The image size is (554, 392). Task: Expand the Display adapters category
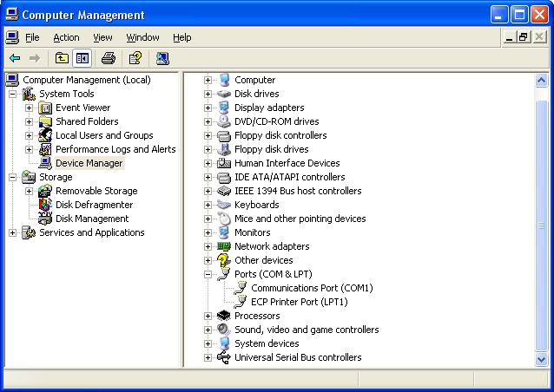pyautogui.click(x=208, y=108)
